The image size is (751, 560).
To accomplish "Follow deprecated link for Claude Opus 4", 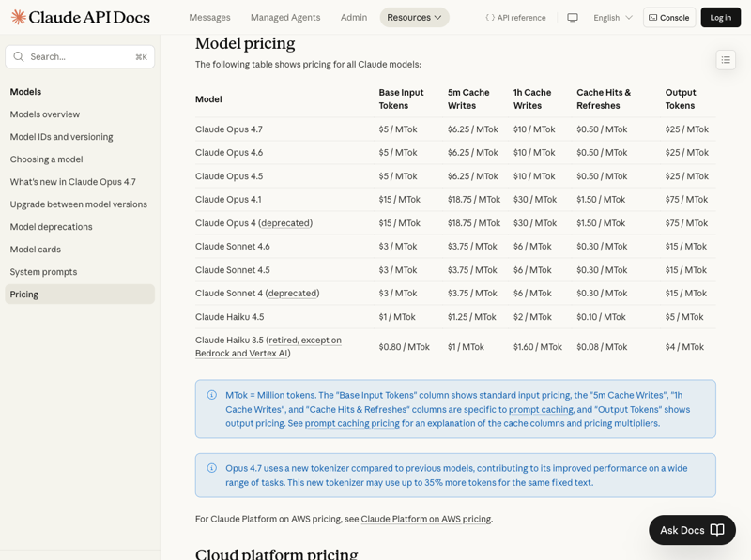I will pos(286,223).
